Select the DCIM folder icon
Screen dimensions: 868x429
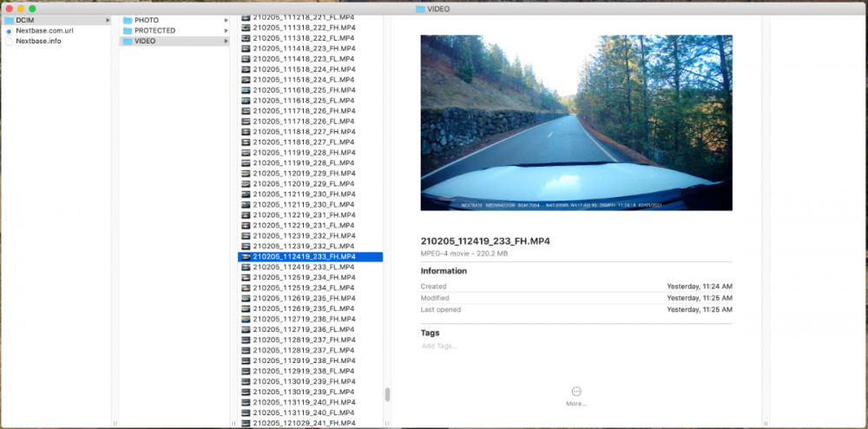(x=10, y=19)
